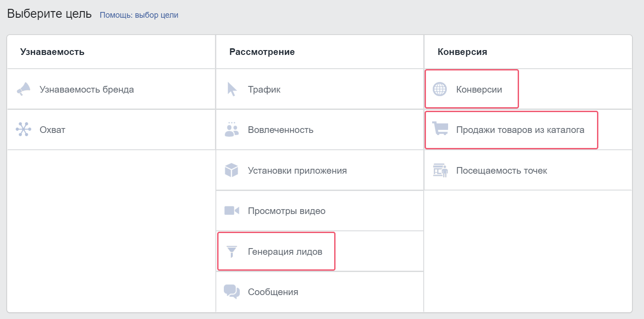This screenshot has width=644, height=319.
Task: Select the Продажи товаров из каталога label
Action: pyautogui.click(x=520, y=130)
